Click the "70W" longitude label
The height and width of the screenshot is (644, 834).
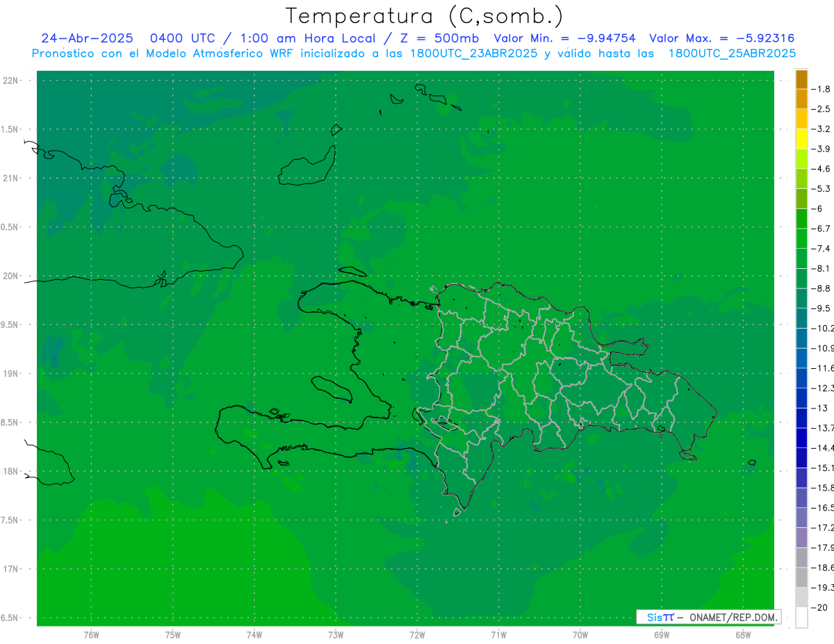click(580, 635)
